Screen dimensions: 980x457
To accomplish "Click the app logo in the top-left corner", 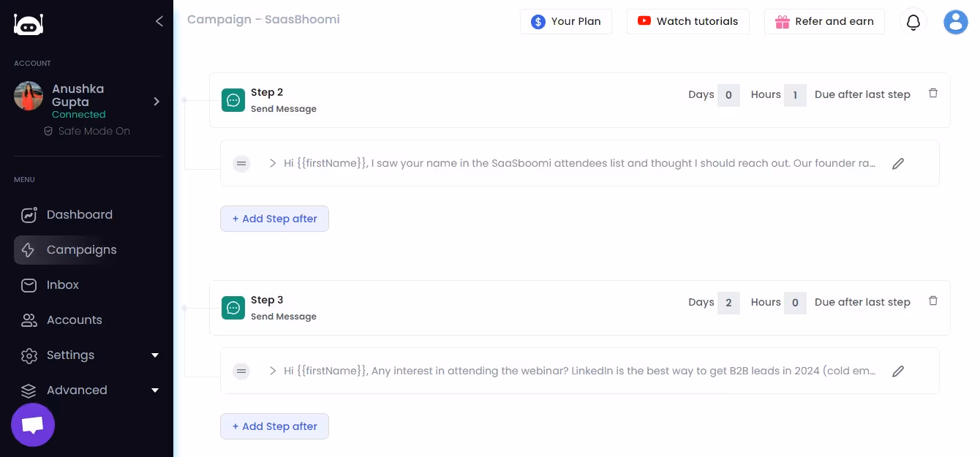I will [28, 24].
